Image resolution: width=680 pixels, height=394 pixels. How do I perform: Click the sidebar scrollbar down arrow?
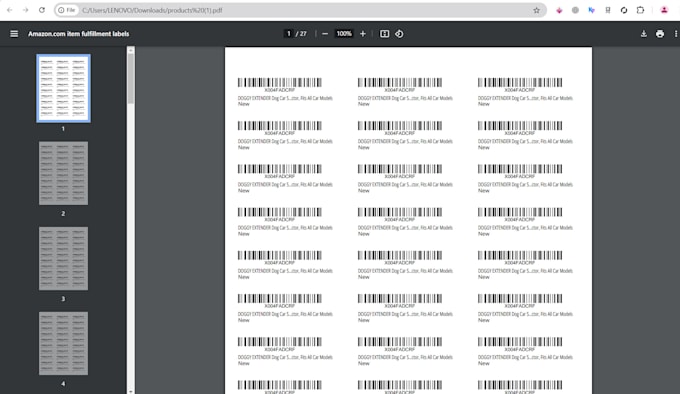pyautogui.click(x=131, y=391)
